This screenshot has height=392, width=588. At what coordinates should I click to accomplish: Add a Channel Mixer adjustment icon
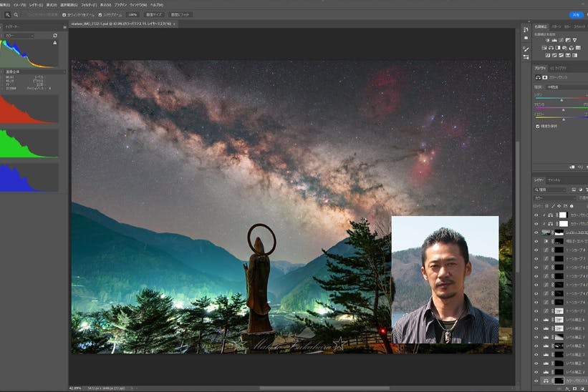pos(571,48)
